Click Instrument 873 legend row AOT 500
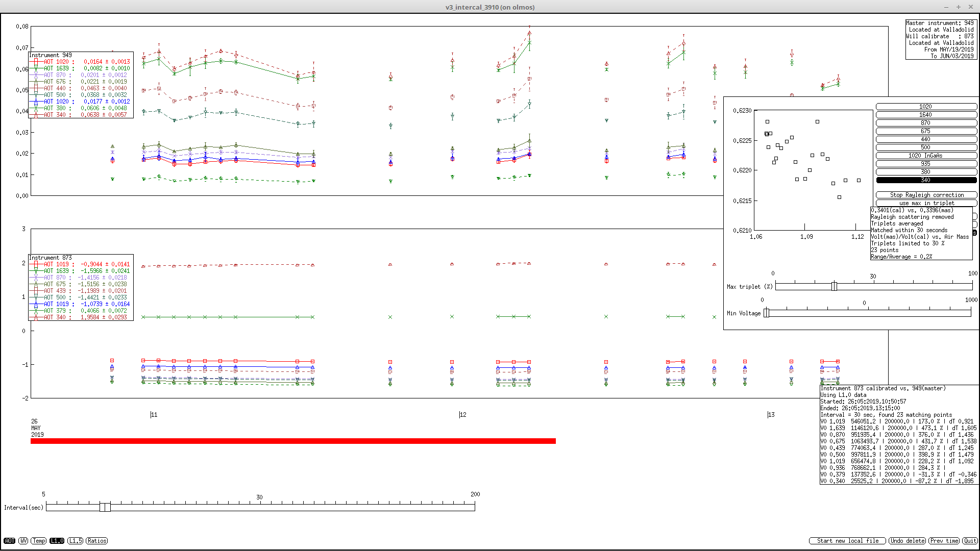Image resolution: width=980 pixels, height=551 pixels. [x=81, y=297]
